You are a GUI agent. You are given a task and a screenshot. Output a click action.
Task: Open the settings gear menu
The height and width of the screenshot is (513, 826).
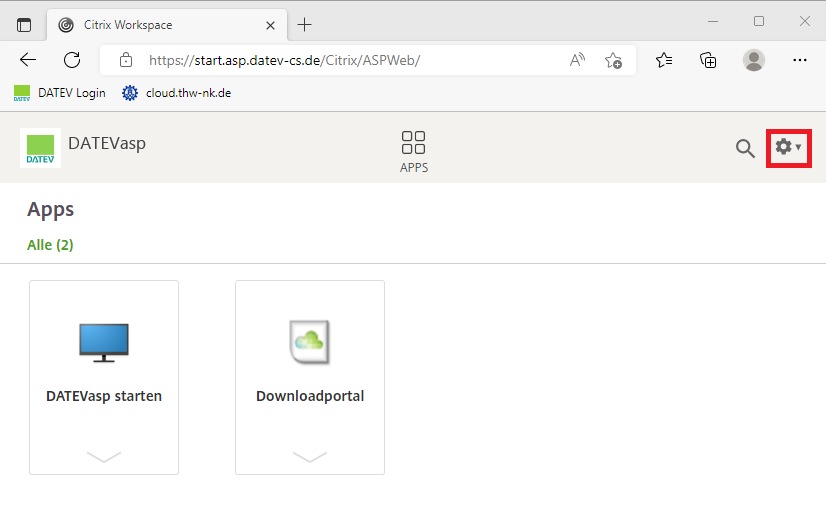788,147
